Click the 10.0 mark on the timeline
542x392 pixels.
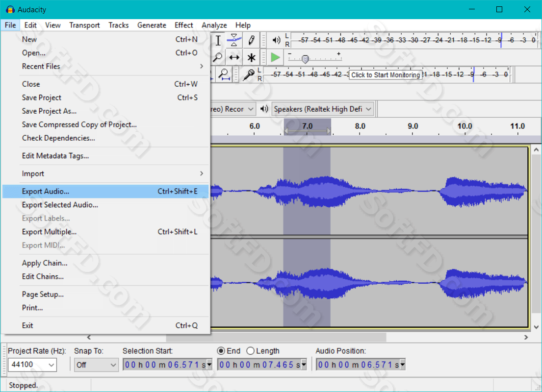point(465,126)
